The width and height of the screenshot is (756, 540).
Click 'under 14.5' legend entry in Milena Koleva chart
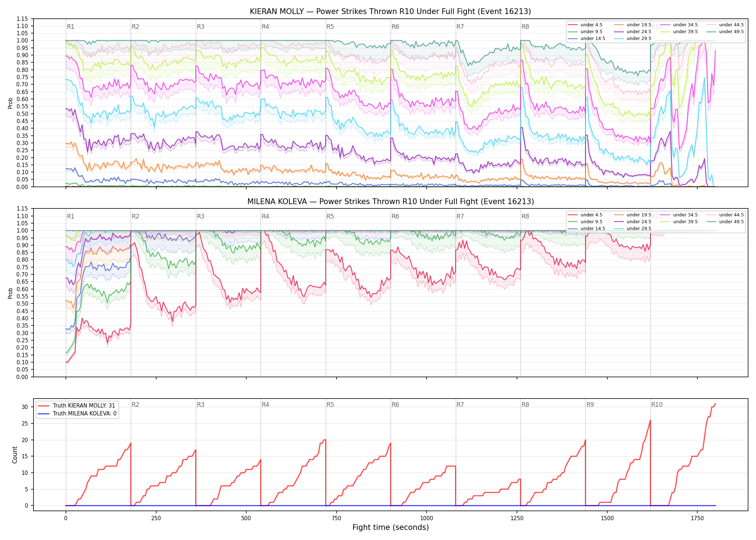[586, 229]
